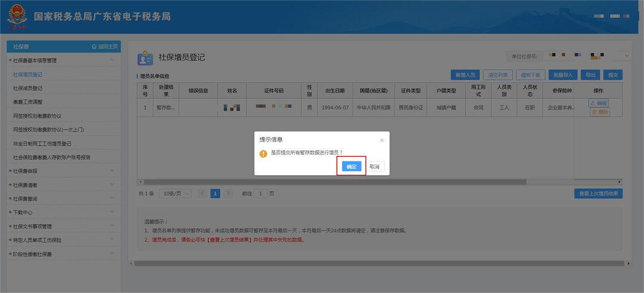Image resolution: width=644 pixels, height=293 pixels.
Task: Click the table horizontal scrollbar
Action: pos(335,182)
